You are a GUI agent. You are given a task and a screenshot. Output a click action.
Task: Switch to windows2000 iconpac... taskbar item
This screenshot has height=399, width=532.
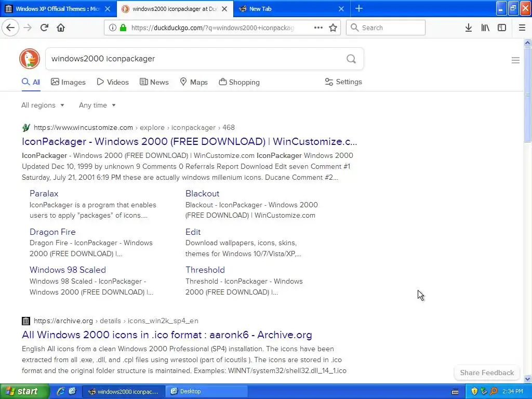coord(124,392)
